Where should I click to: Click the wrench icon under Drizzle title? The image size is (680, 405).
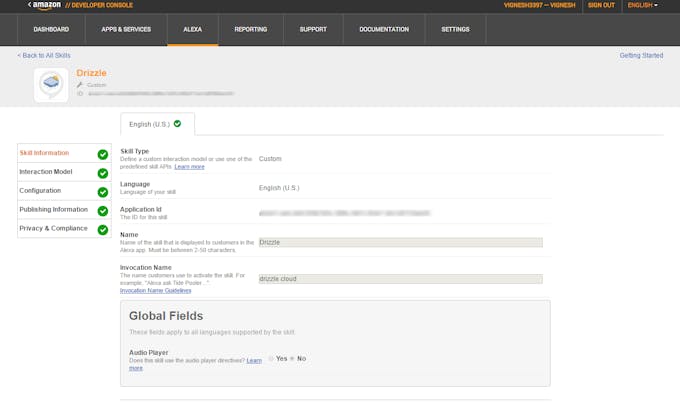tap(79, 85)
